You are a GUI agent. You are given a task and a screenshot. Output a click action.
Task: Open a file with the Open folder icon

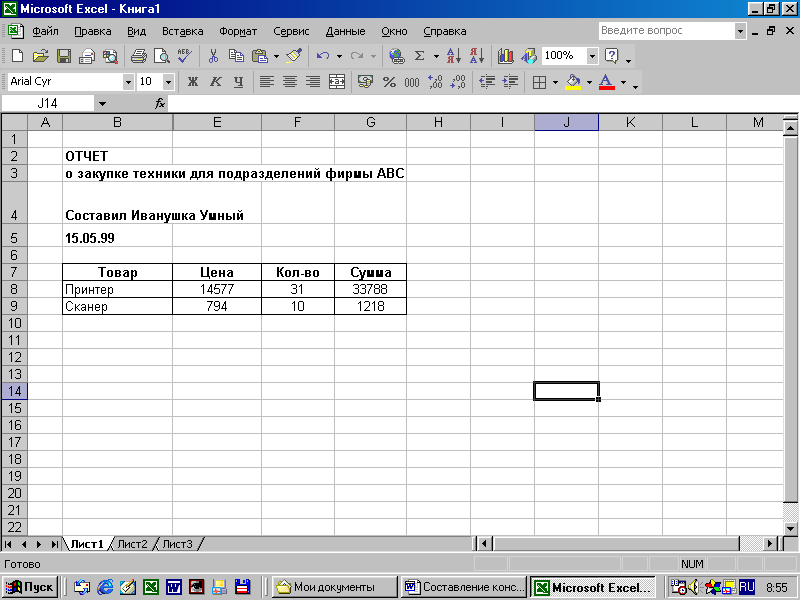[x=40, y=56]
